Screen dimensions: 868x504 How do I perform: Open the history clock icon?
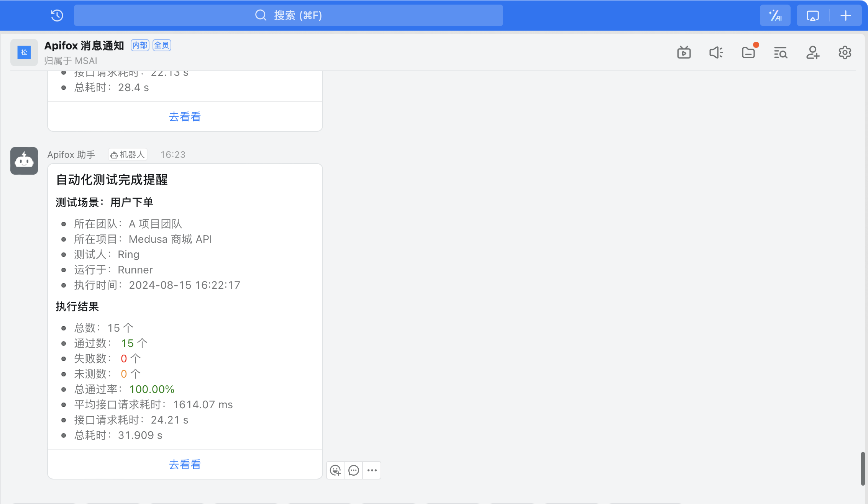[x=57, y=15]
